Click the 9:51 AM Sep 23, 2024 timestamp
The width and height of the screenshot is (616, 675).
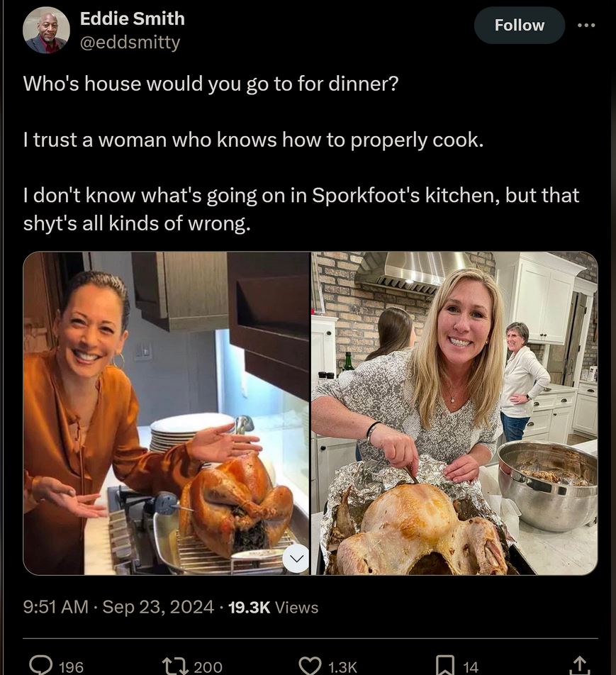pyautogui.click(x=118, y=607)
